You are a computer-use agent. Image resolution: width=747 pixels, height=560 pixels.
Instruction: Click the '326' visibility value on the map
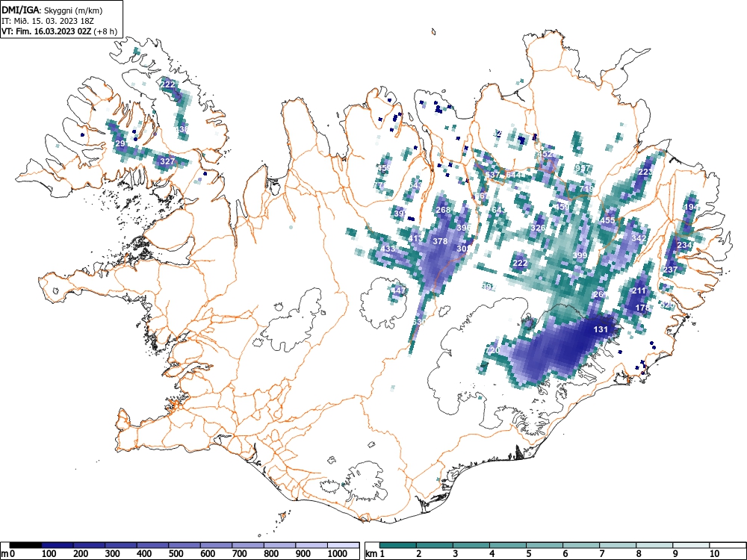(x=538, y=228)
